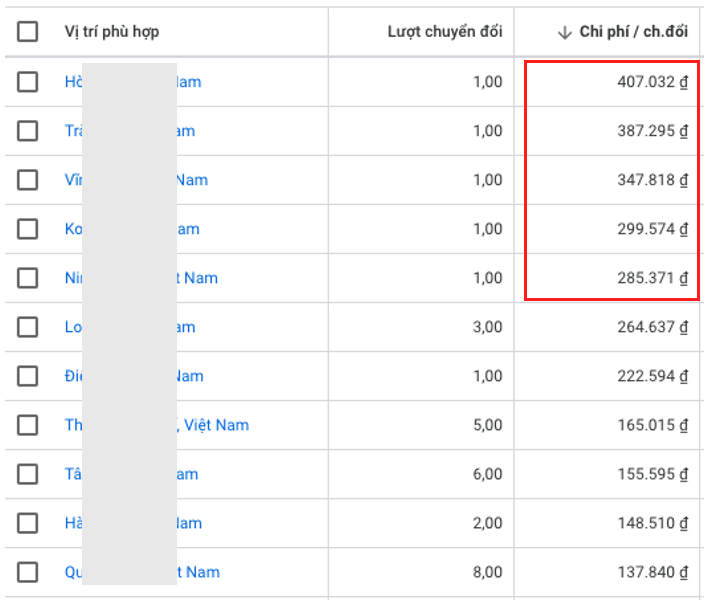Select the checkbox for the 148.510 ₫ row
This screenshot has height=601, width=705.
click(x=27, y=523)
